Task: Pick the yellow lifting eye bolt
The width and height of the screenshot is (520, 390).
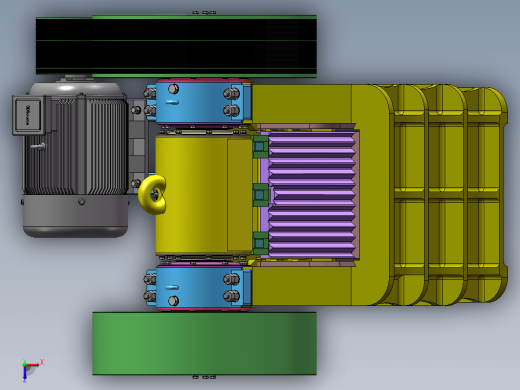Action: tap(152, 195)
